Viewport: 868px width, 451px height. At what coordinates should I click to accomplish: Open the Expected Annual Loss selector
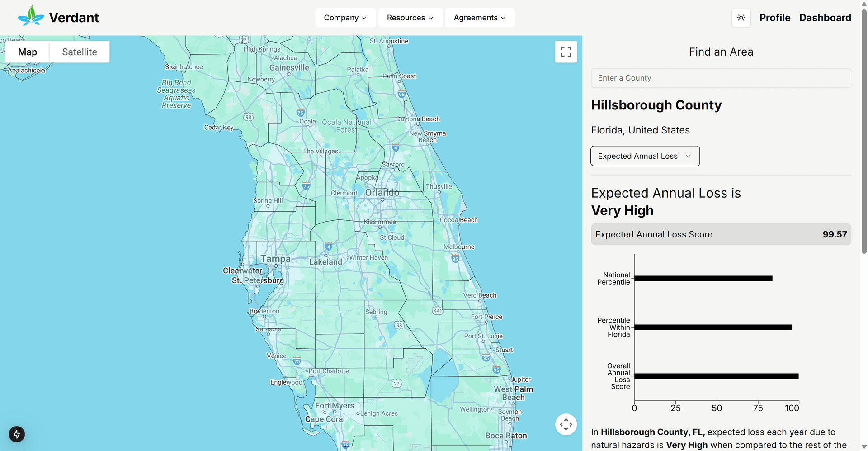tap(645, 156)
